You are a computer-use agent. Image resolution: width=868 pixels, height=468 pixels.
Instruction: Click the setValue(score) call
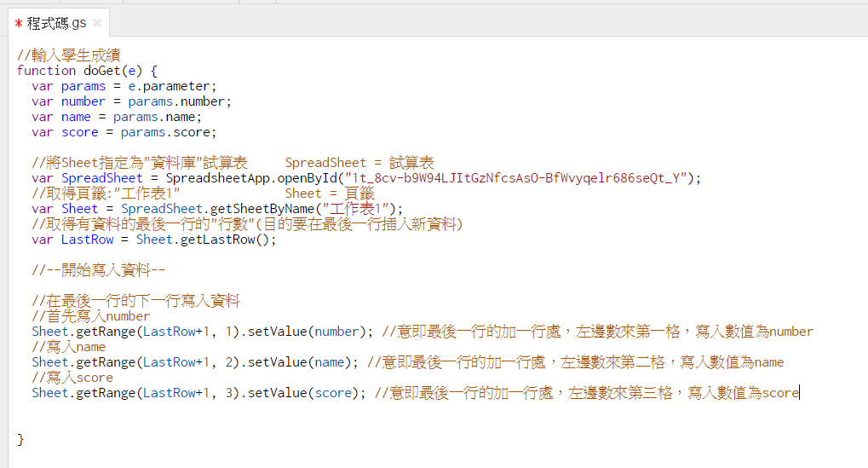(x=306, y=393)
